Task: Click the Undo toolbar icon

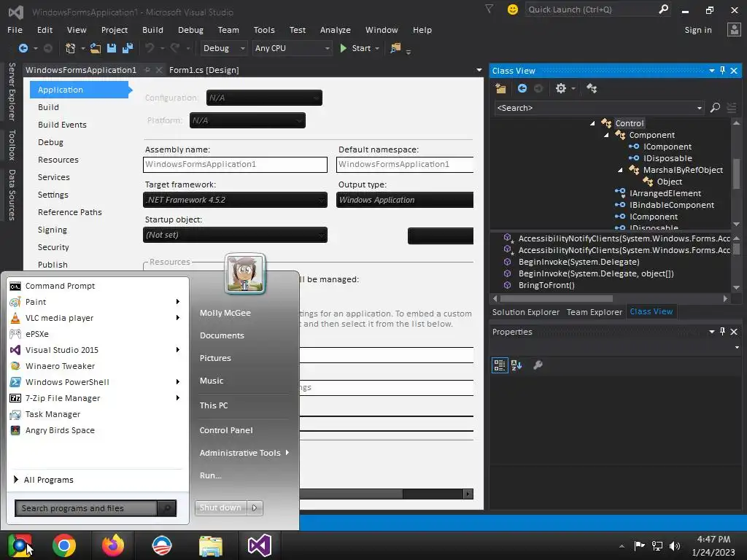Action: click(150, 48)
